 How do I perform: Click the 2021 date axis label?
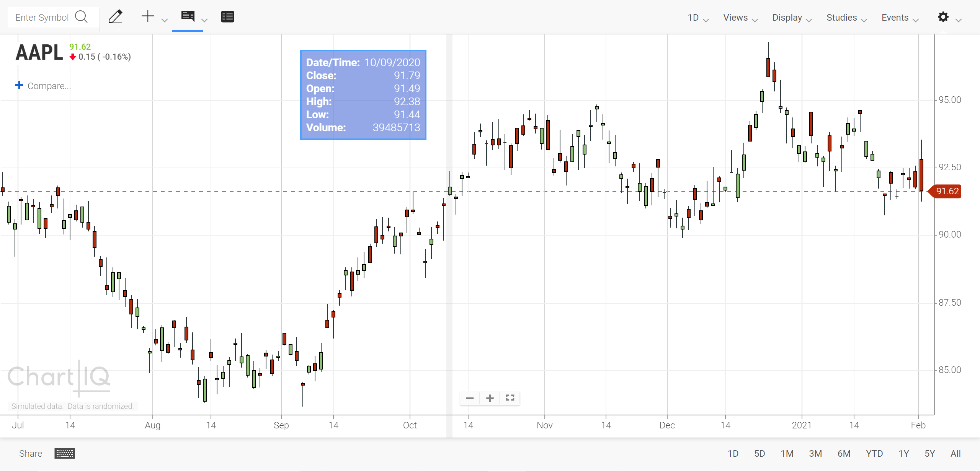pyautogui.click(x=802, y=425)
